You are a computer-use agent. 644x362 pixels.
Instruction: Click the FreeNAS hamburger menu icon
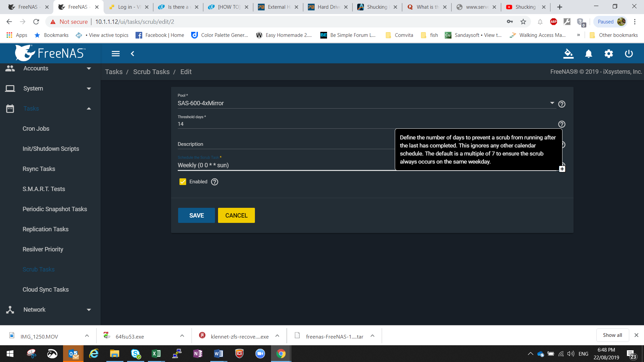[x=115, y=54]
